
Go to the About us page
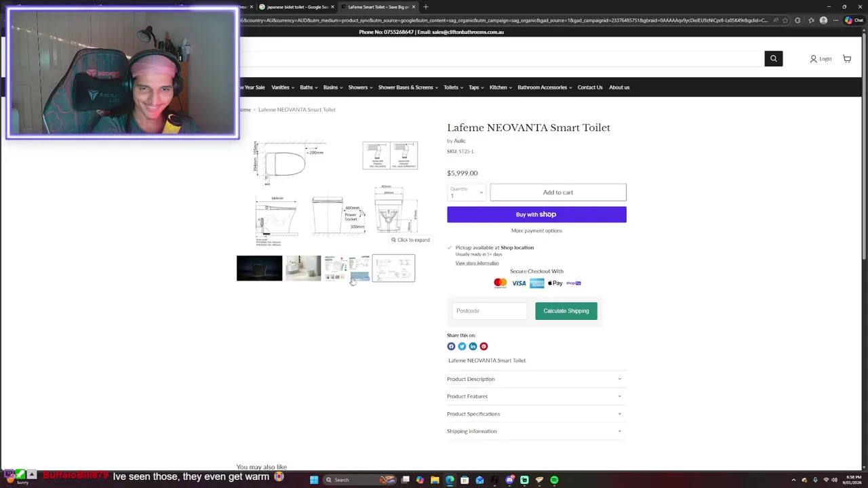619,87
